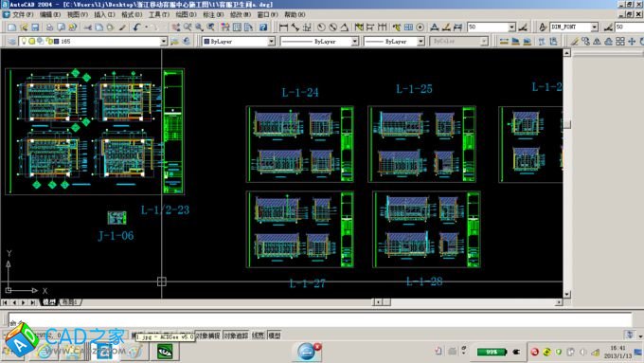
Task: Toggle Lineweight display in status bar
Action: coord(258,336)
